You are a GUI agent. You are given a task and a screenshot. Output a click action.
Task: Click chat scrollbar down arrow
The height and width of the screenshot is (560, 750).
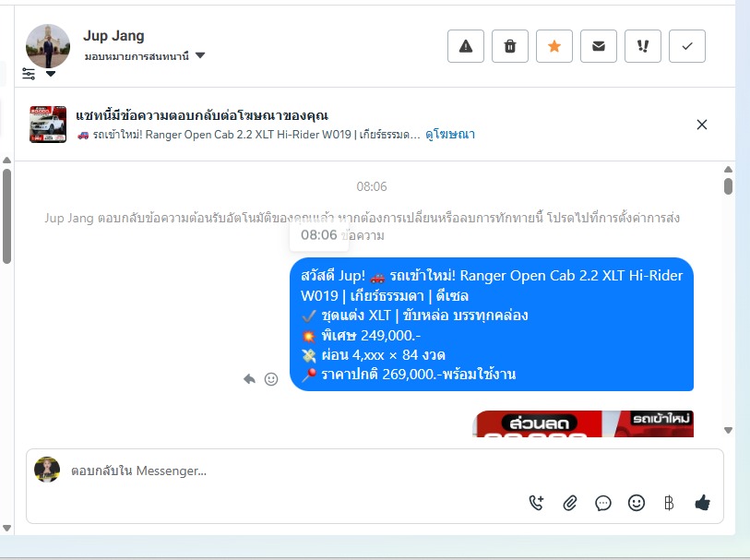click(728, 431)
